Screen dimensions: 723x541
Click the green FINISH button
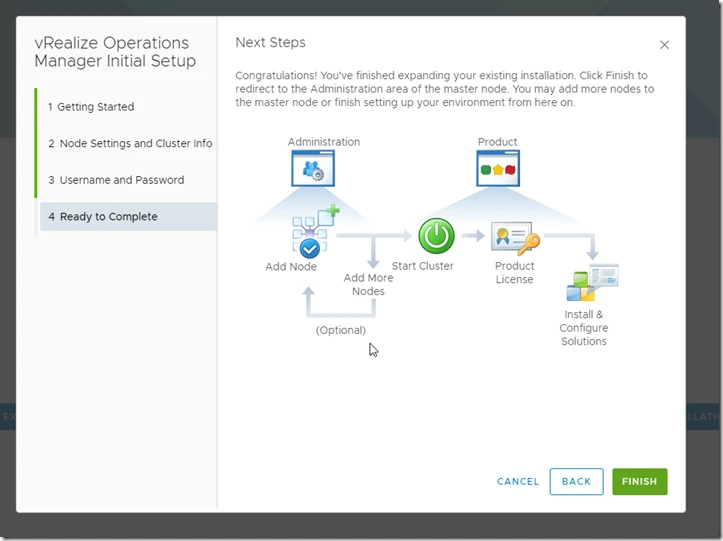[x=640, y=482]
